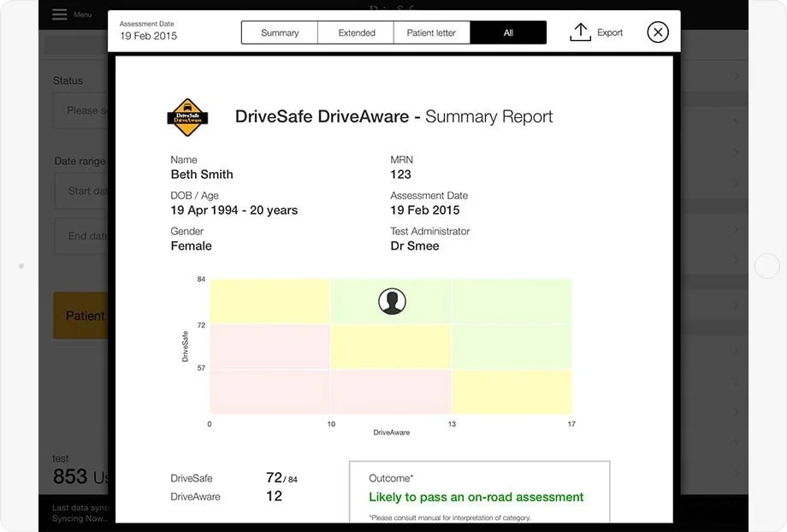The height and width of the screenshot is (532, 787).
Task: Select the person marker on the chart
Action: (392, 301)
